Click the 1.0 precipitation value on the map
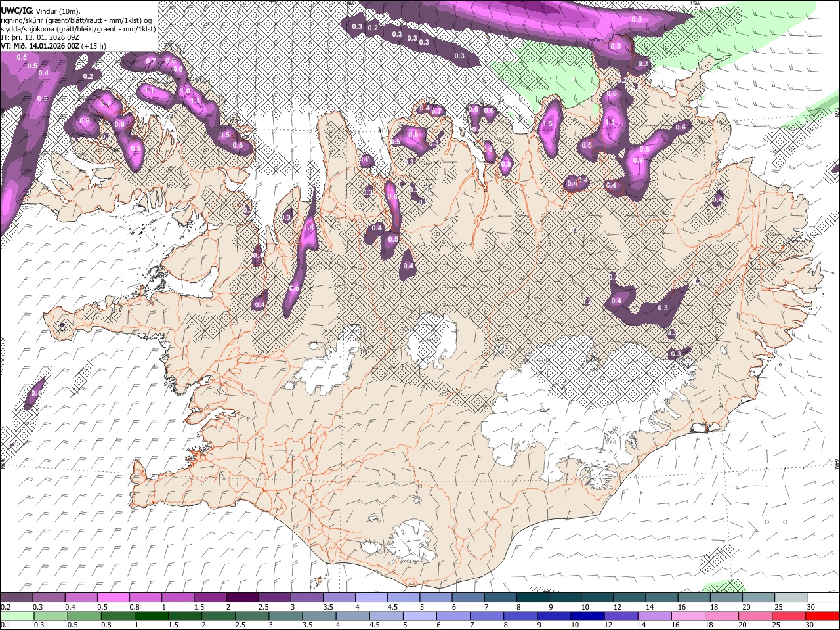The width and height of the screenshot is (840, 630). (x=186, y=91)
